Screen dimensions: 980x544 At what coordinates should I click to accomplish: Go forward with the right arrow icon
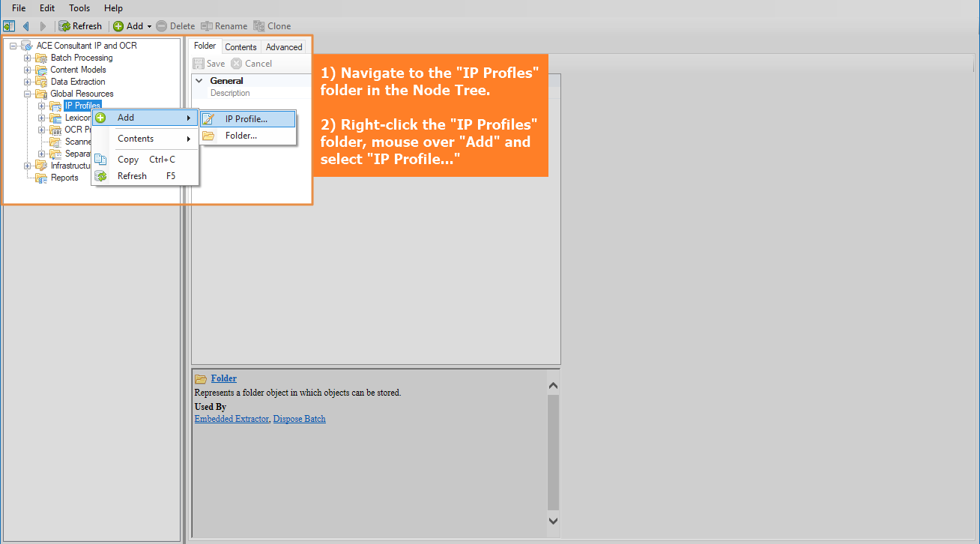point(43,26)
